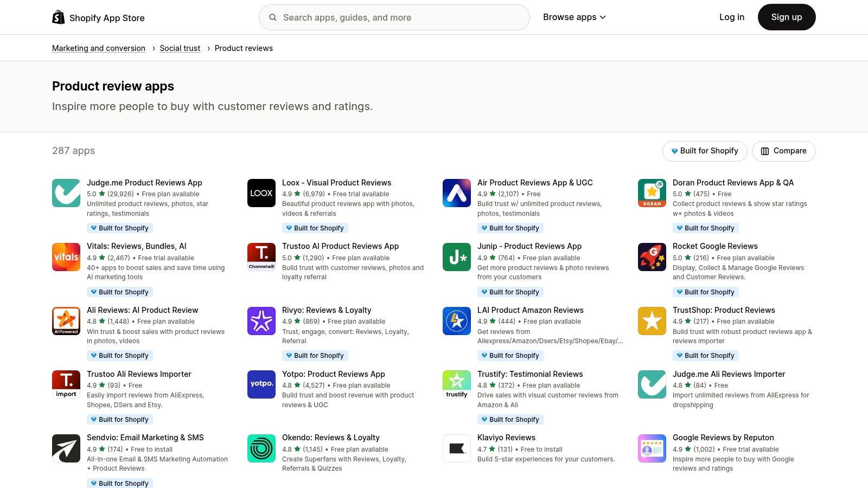Open the Klaviyo Reviews flag icon
Screen dimensions: 868x488
457,448
